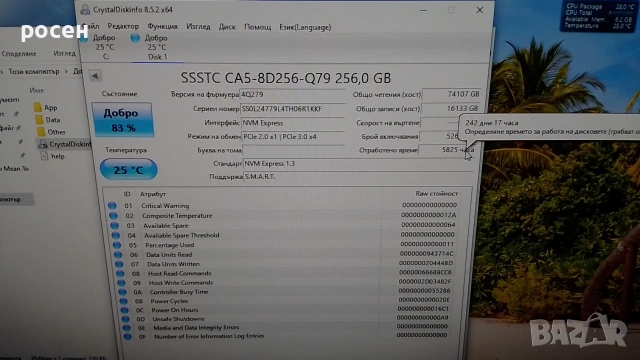The image size is (640, 360).
Task: Click the status circle for Controller Busy Time
Action: point(122,292)
